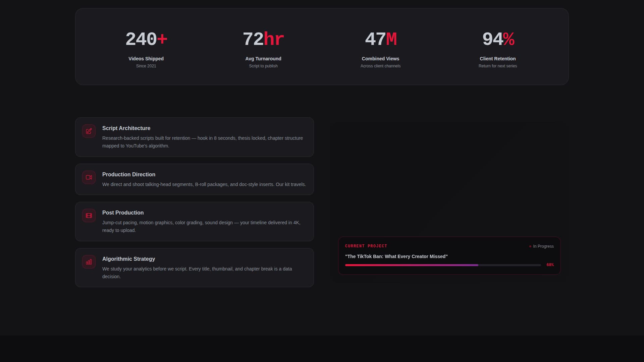Click the 94% Client Retention stat
This screenshot has height=362, width=644.
pyautogui.click(x=497, y=39)
